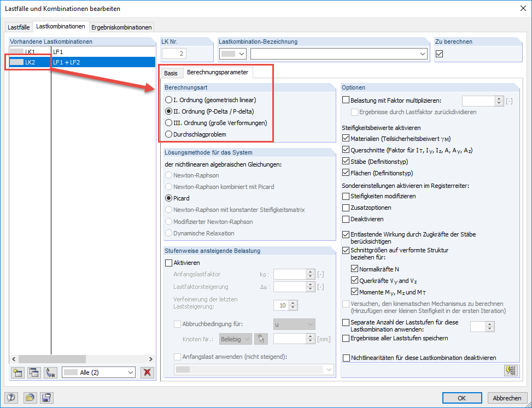
Task: Enable Steifigkeiten modifizieren
Action: [x=346, y=196]
